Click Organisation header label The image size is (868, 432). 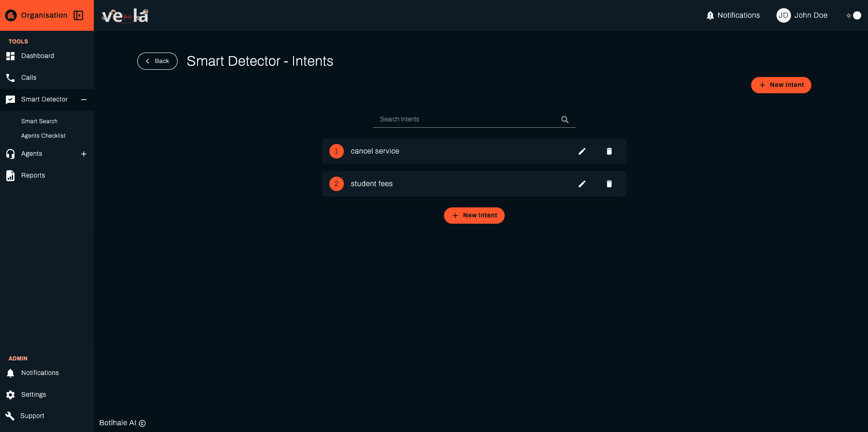[x=44, y=15]
